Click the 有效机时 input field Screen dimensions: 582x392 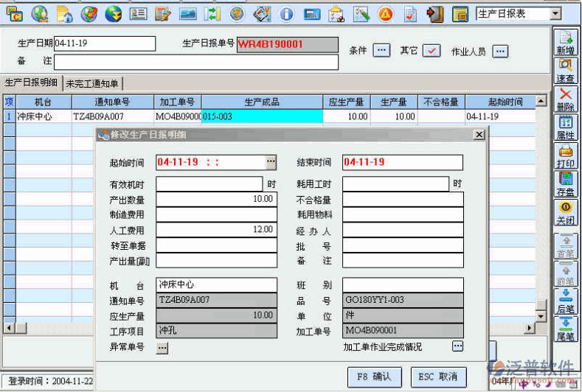[x=209, y=183]
